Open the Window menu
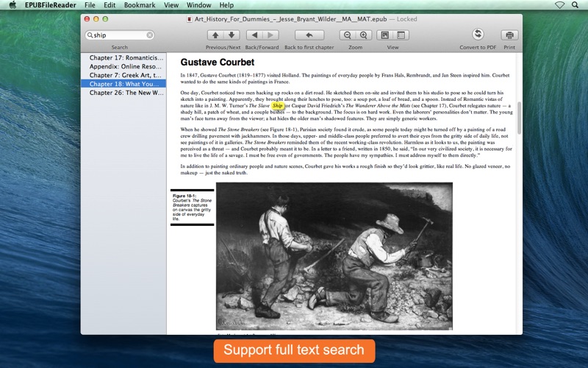Viewport: 588px width, 368px height. pyautogui.click(x=198, y=5)
